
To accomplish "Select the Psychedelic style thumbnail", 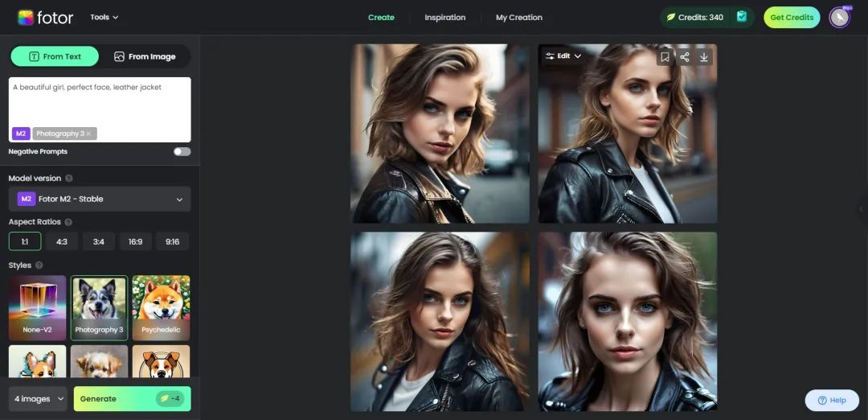I will click(x=162, y=308).
